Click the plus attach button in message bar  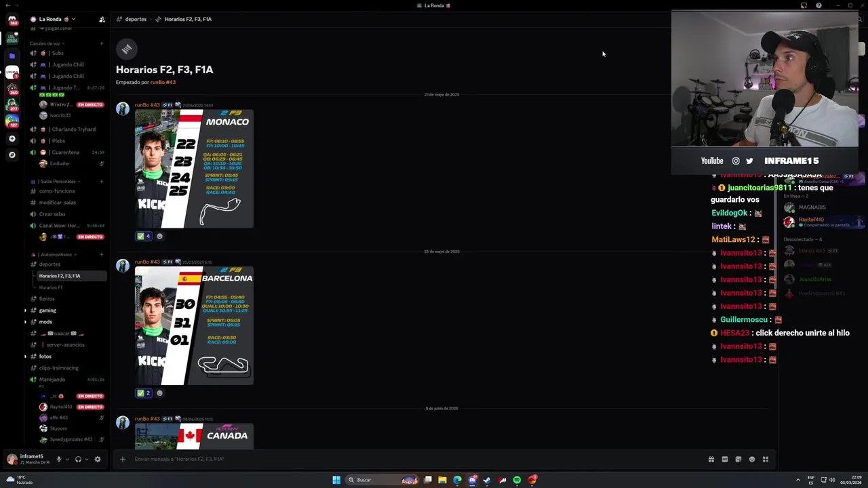tap(123, 459)
